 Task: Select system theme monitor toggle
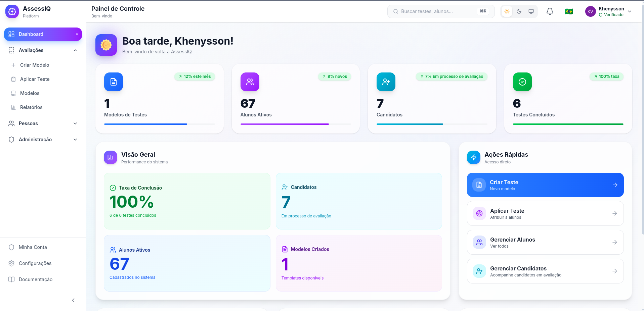531,11
